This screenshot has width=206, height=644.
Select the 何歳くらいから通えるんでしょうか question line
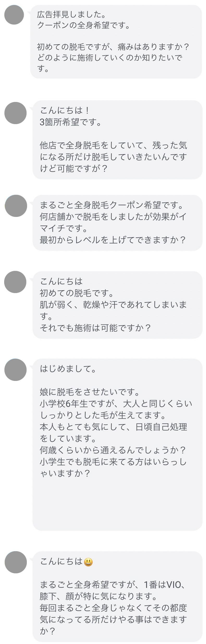pos(113,450)
